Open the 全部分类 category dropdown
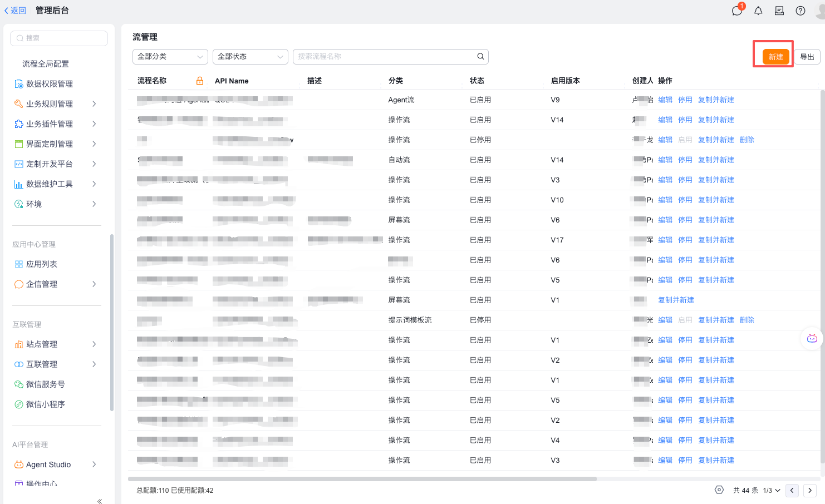 pyautogui.click(x=170, y=57)
